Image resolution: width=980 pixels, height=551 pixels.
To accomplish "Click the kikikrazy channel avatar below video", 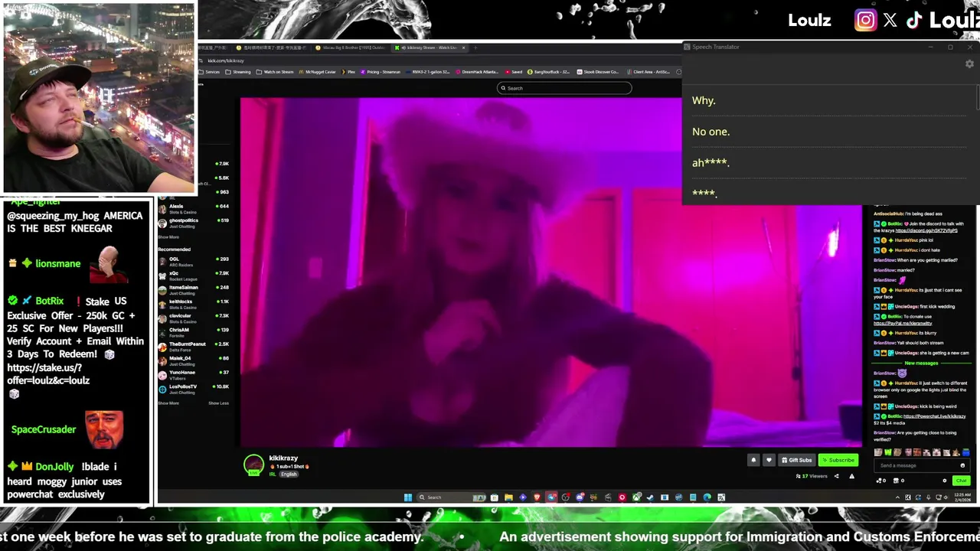I will pyautogui.click(x=253, y=465).
